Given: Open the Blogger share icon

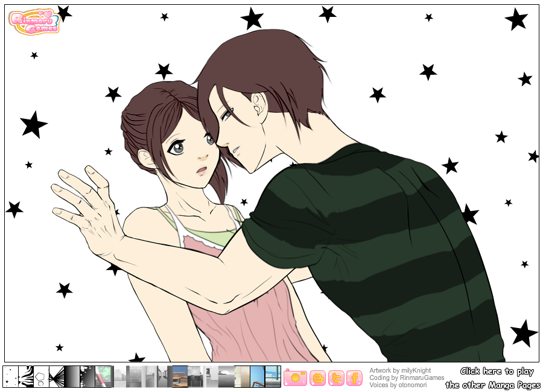Looking at the screenshot, I should [317, 378].
